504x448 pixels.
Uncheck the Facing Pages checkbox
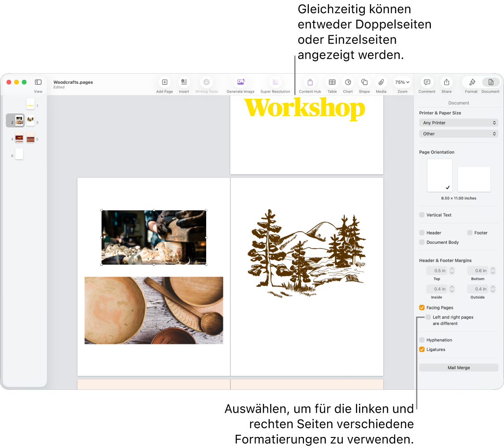pyautogui.click(x=422, y=307)
